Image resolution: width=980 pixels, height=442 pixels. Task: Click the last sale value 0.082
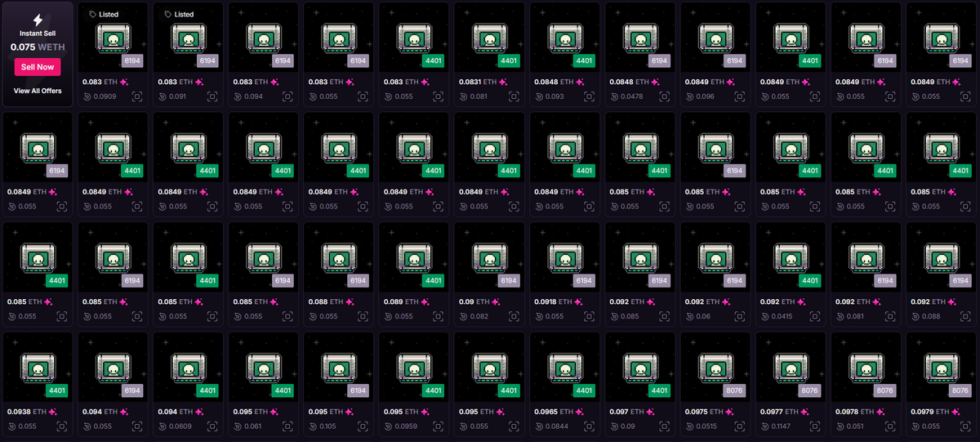tap(479, 315)
